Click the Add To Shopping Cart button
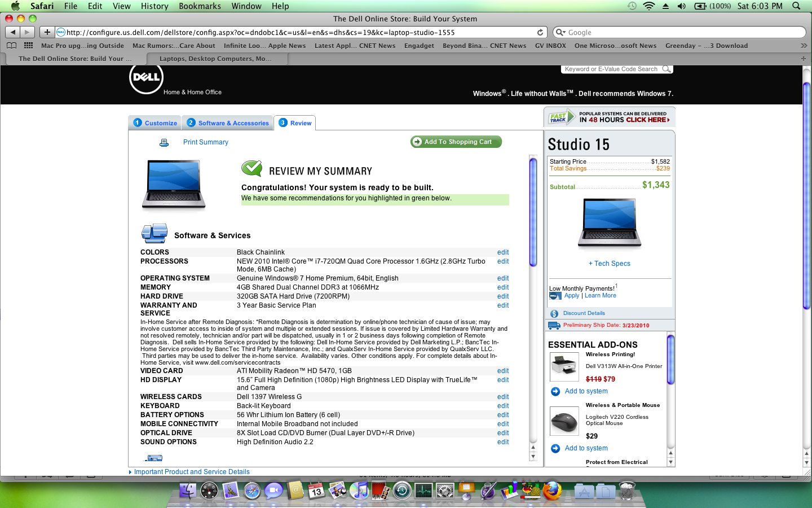Viewport: 812px width, 508px height. click(x=456, y=142)
